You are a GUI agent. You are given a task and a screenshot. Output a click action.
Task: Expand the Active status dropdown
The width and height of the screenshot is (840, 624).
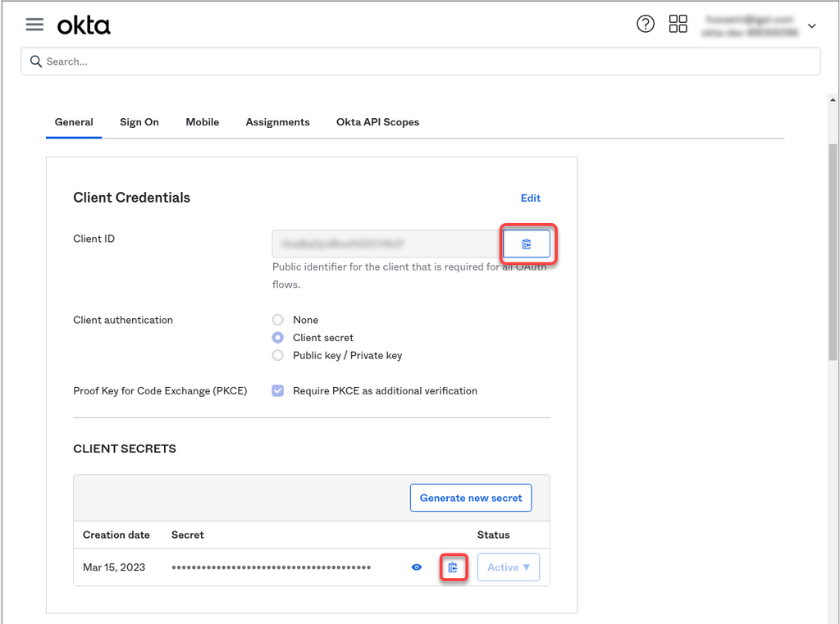(509, 567)
